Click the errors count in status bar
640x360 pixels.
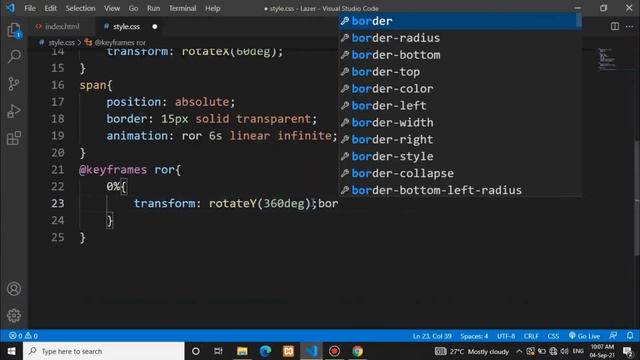click(23, 336)
